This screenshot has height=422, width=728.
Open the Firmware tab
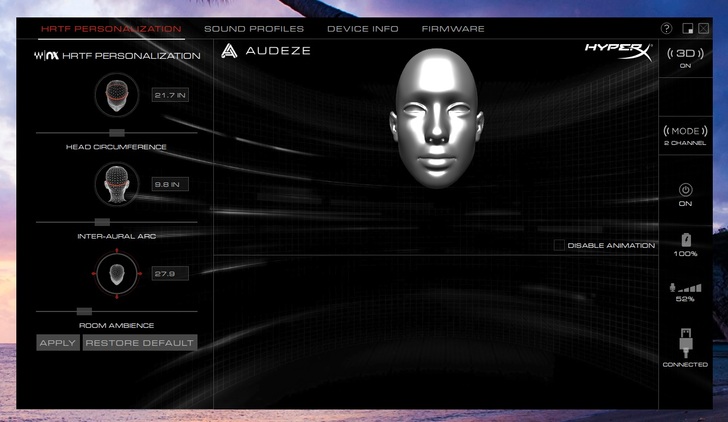pos(453,29)
